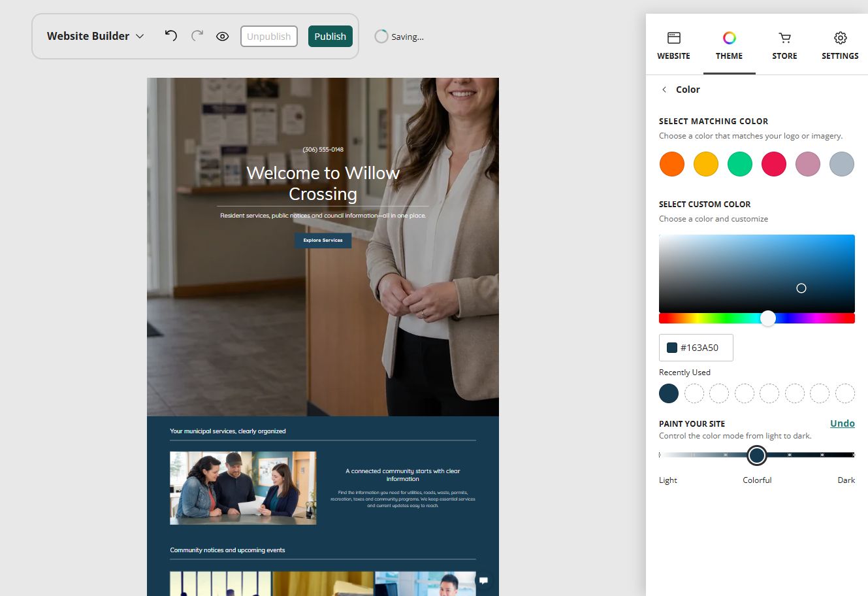Go to the SETTINGS tab
Image resolution: width=868 pixels, height=596 pixels.
click(840, 46)
